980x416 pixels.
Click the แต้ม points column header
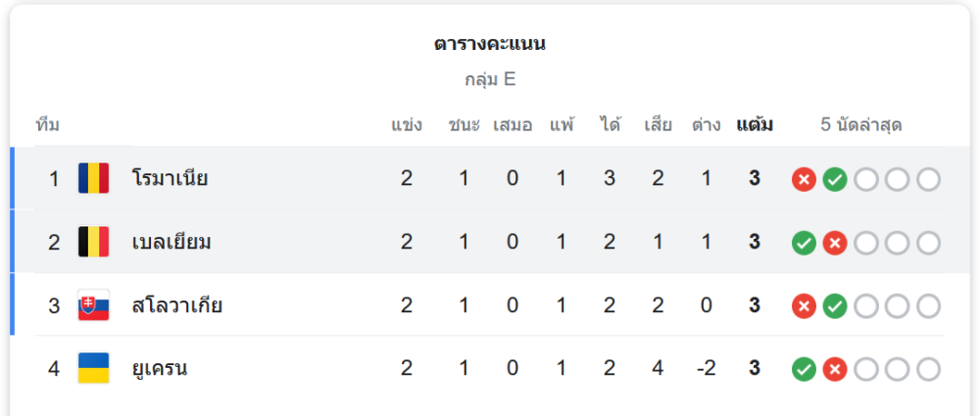tap(755, 125)
